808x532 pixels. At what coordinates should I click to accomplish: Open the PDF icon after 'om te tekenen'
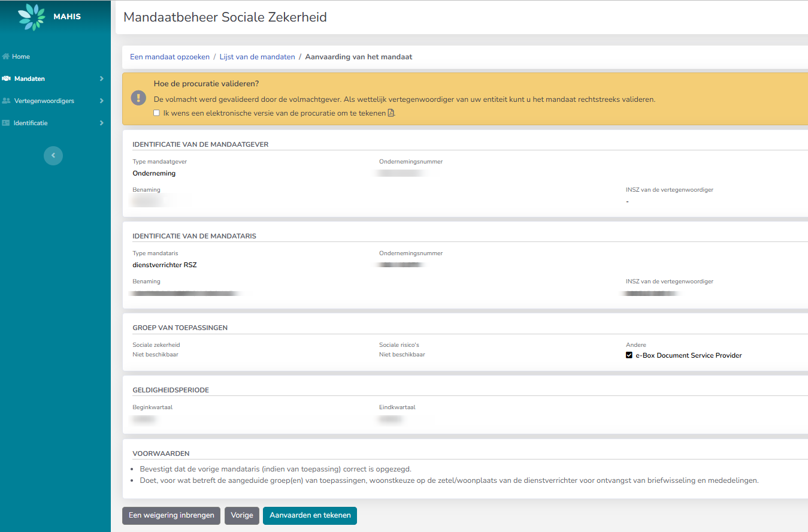(391, 113)
